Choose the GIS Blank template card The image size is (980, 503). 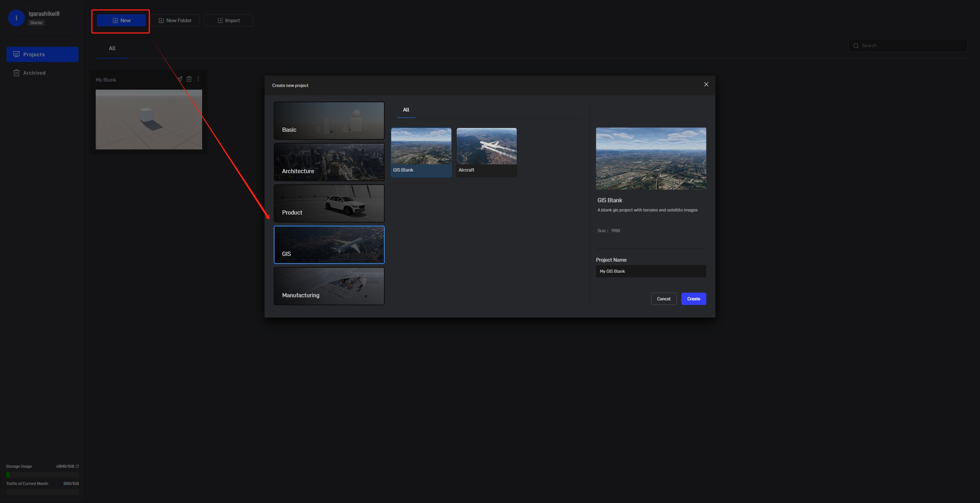[421, 152]
